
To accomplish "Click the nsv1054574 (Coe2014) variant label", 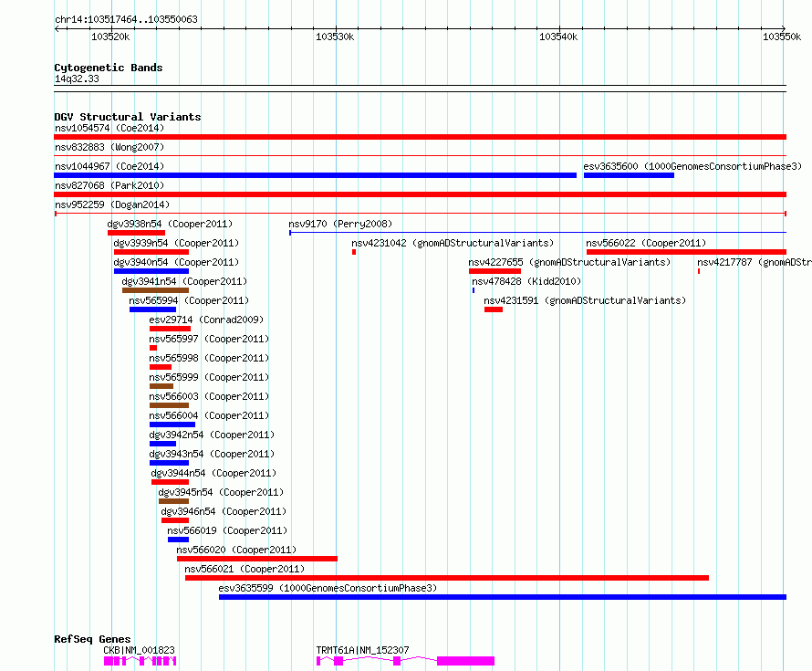I will (109, 128).
